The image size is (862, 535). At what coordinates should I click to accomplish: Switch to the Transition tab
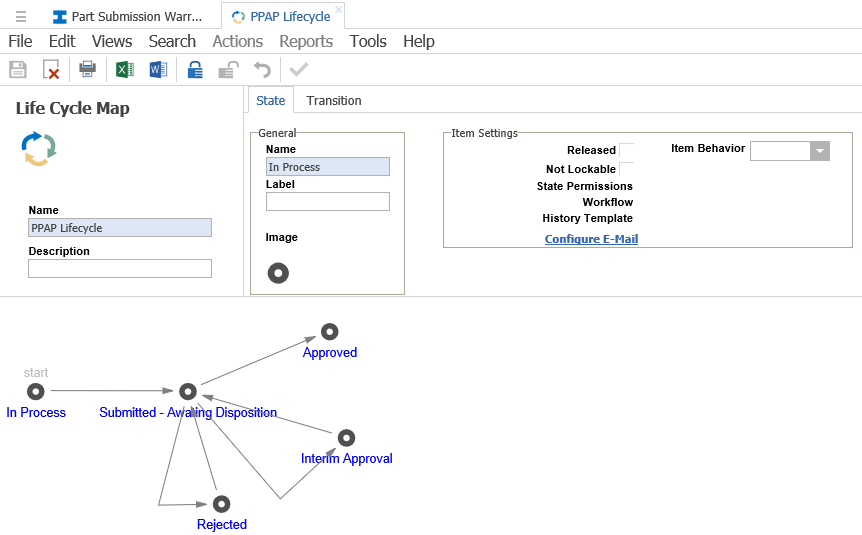(x=334, y=101)
